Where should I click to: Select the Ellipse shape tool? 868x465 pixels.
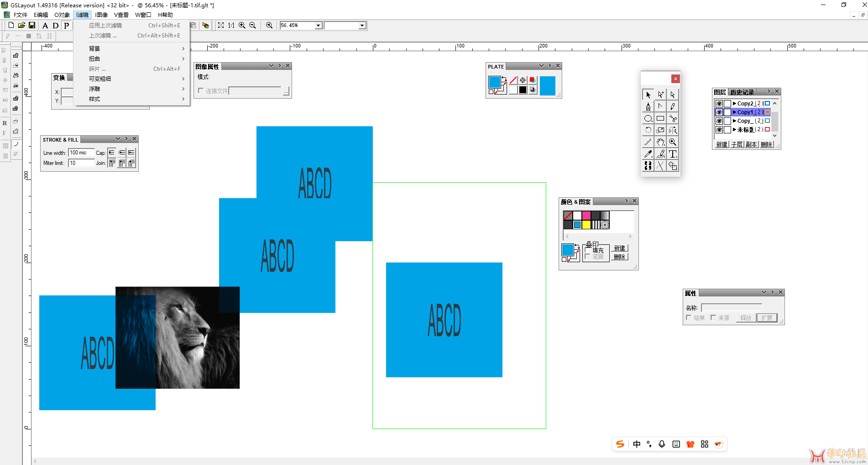(648, 118)
